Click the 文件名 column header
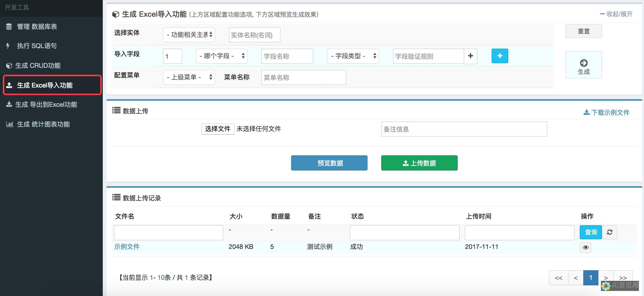This screenshot has height=296, width=644. pos(125,216)
